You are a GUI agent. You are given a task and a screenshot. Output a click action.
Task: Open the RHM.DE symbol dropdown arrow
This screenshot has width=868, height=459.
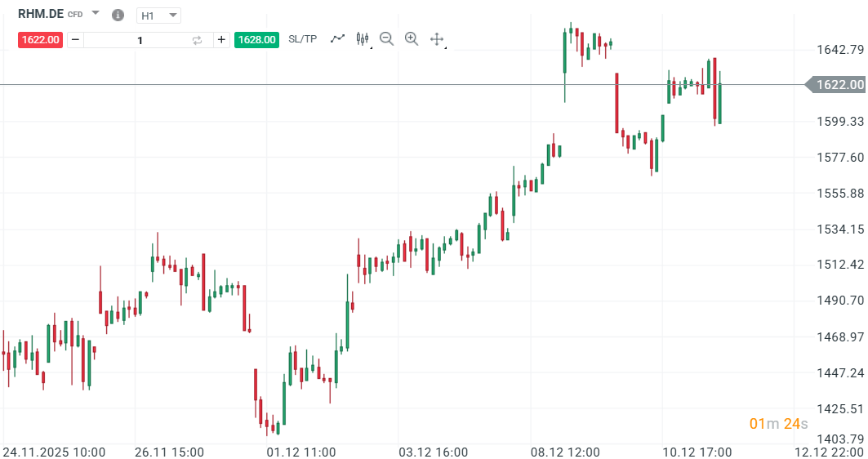[x=96, y=14]
